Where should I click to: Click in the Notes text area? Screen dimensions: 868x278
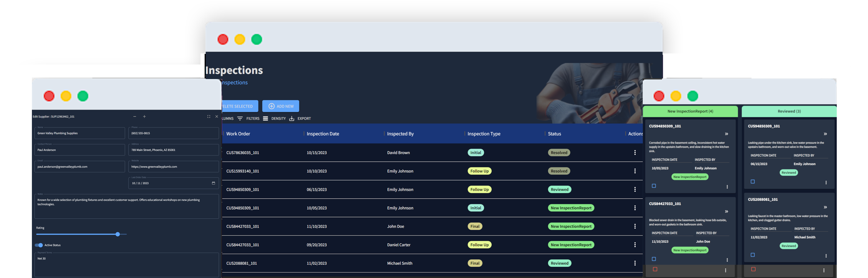[x=127, y=207]
